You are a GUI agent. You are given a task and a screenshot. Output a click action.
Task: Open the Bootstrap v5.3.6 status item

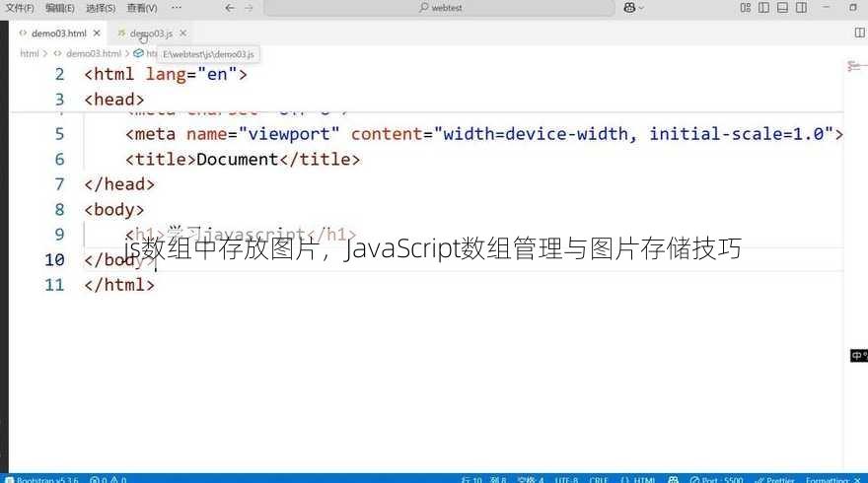point(42,479)
